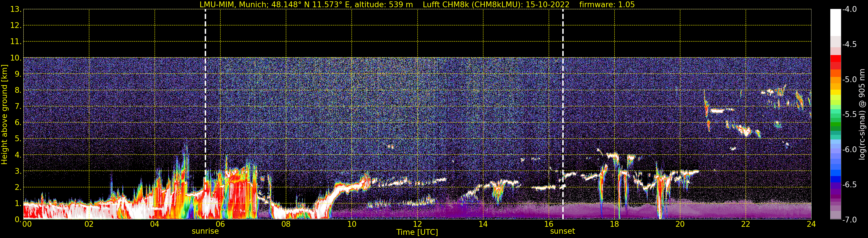This screenshot has width=868, height=238.
Task: Click the 'firmware: 1.05' text
Action: (x=607, y=5)
